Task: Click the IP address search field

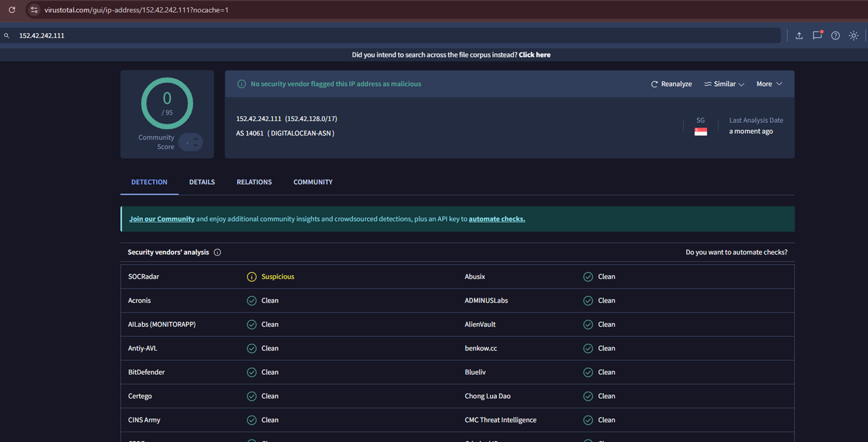Action: pyautogui.click(x=379, y=36)
